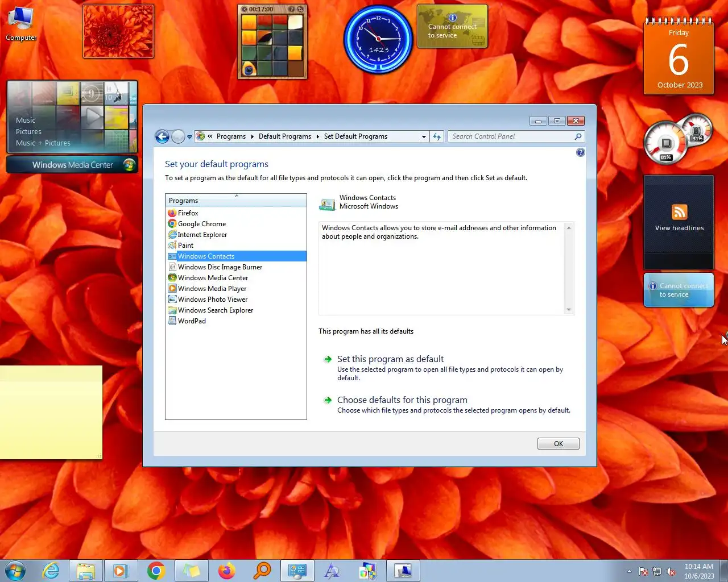The image size is (728, 582).
Task: Open Sticky Notes from the taskbar
Action: pos(191,571)
